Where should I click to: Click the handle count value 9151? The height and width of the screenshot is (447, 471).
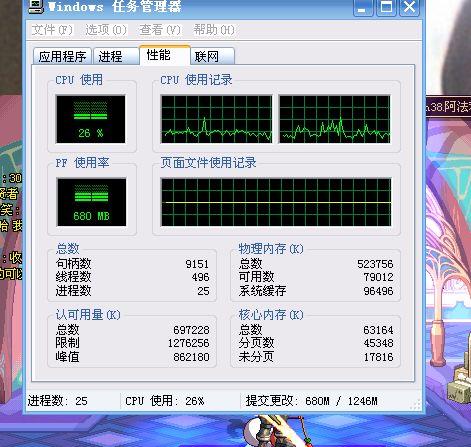tap(197, 264)
